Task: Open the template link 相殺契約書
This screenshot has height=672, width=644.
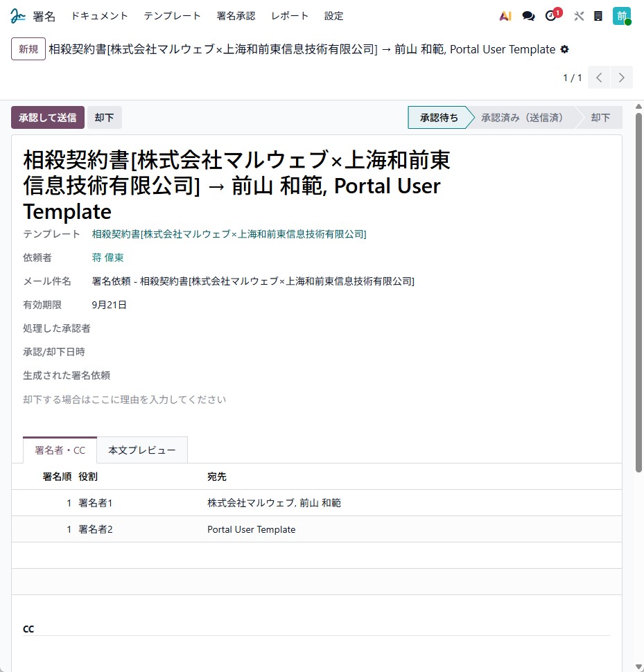Action: [229, 234]
